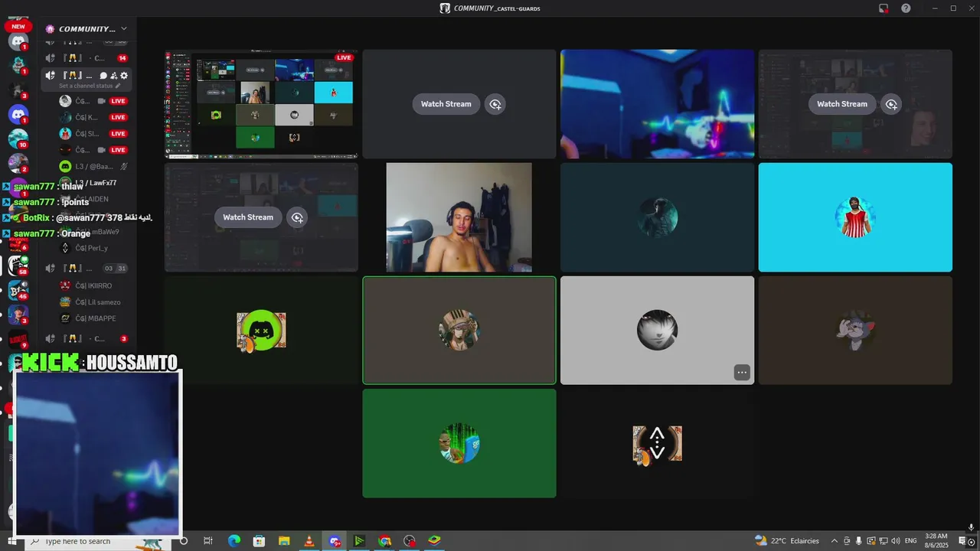
Task: Click the Cortana circle icon on taskbar
Action: [x=183, y=541]
